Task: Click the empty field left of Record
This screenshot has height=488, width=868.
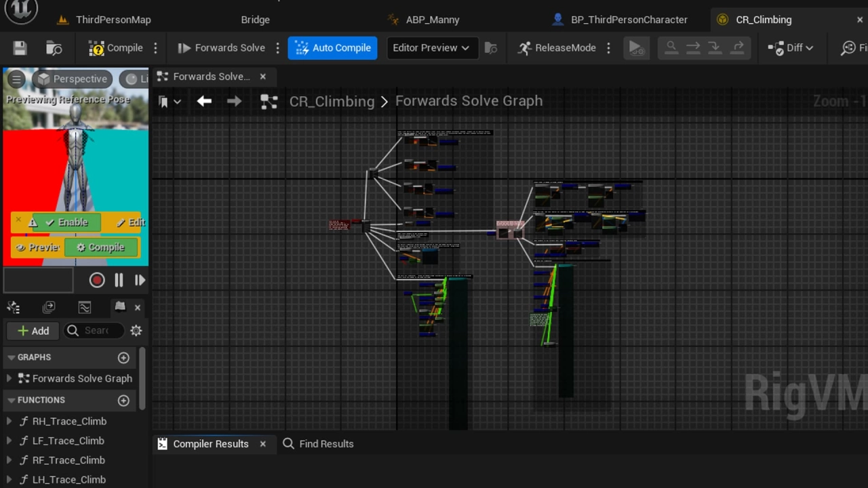Action: coord(38,280)
